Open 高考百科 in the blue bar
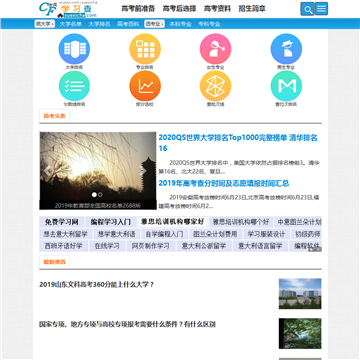The width and height of the screenshot is (360, 360). point(128,24)
